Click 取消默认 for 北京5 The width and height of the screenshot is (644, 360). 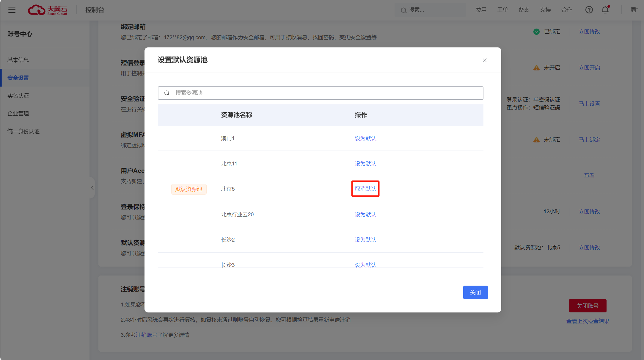coord(365,189)
